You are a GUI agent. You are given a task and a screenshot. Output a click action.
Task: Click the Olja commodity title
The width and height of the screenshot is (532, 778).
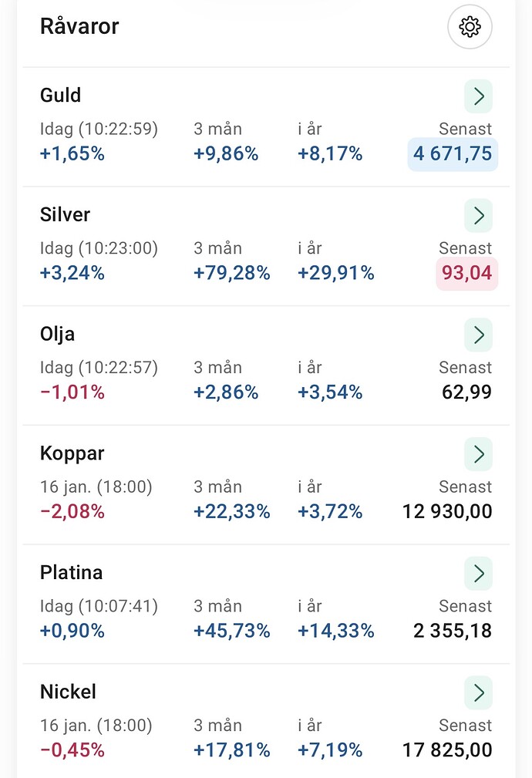58,334
